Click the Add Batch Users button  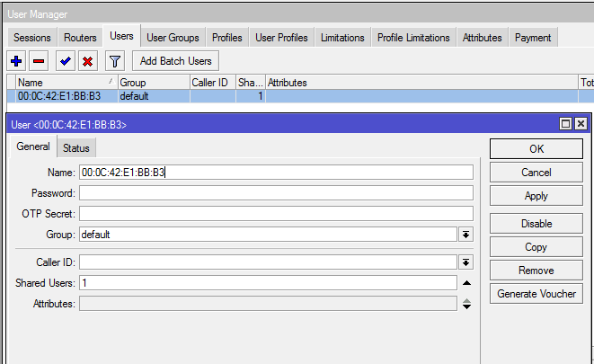coord(176,61)
